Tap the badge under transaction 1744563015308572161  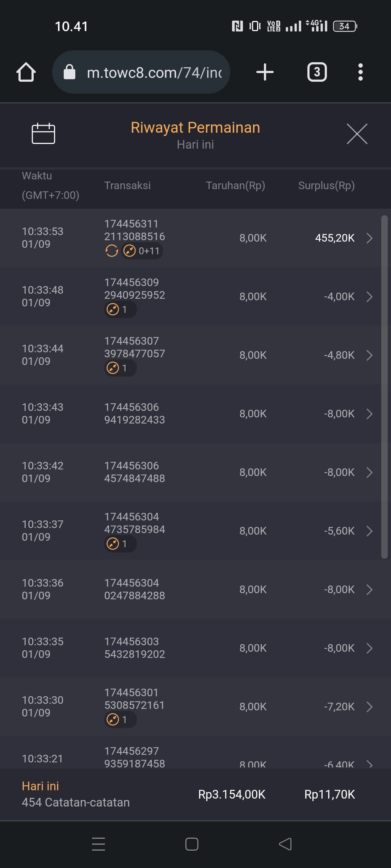point(120,720)
